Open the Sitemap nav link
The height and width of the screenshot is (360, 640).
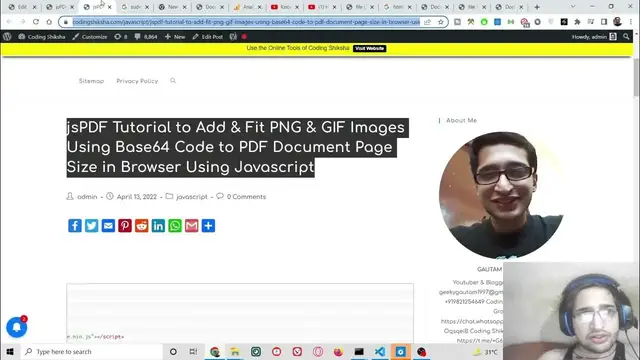91,81
